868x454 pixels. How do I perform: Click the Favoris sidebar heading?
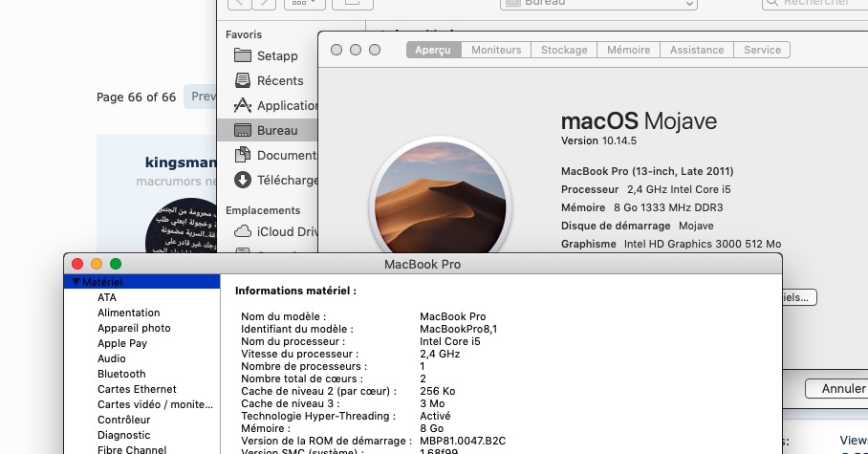[244, 34]
